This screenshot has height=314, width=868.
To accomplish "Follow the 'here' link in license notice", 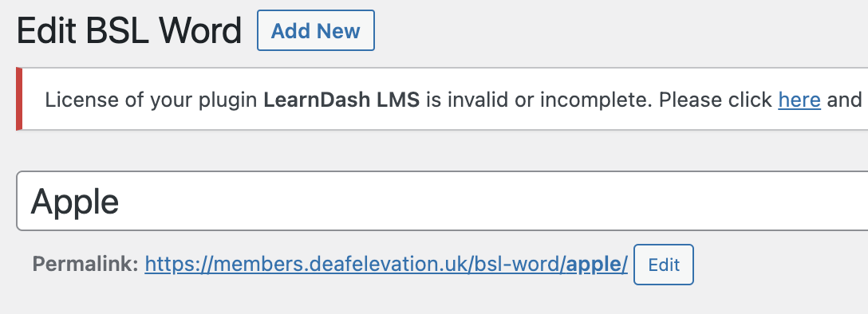I will pyautogui.click(x=799, y=100).
